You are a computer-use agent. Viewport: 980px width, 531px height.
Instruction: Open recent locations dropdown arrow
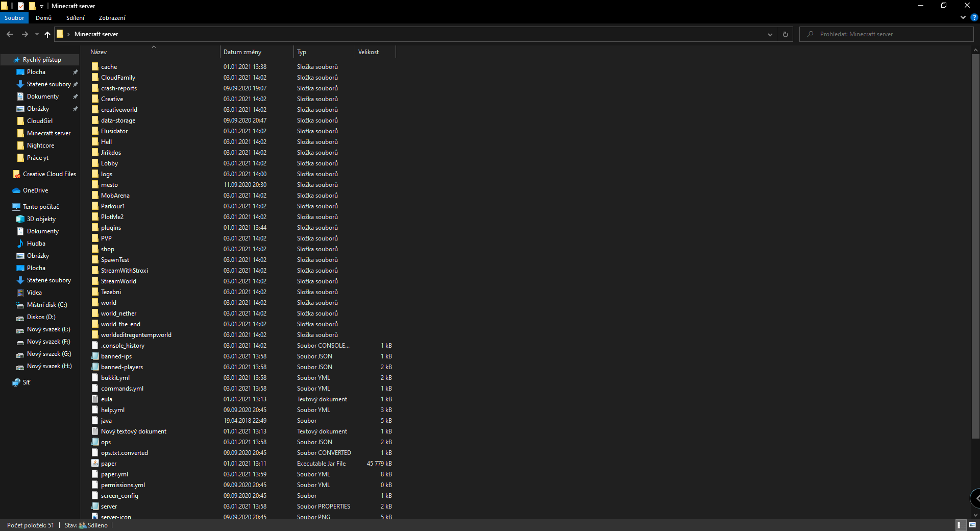coord(37,34)
